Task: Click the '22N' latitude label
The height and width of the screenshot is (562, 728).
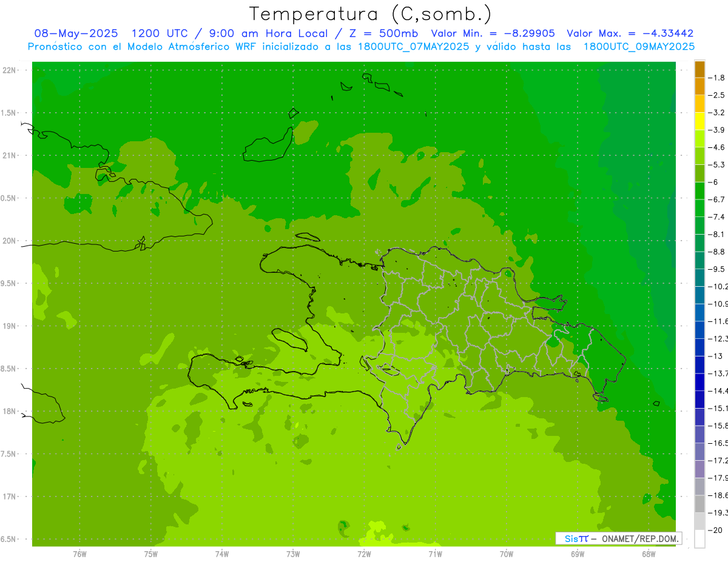Action: [9, 70]
